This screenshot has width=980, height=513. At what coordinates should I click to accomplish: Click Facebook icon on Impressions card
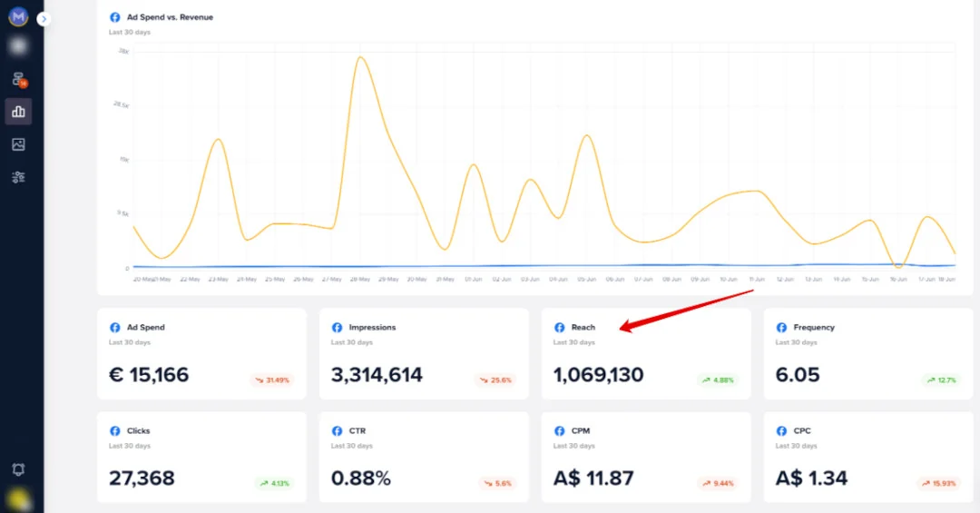[337, 327]
